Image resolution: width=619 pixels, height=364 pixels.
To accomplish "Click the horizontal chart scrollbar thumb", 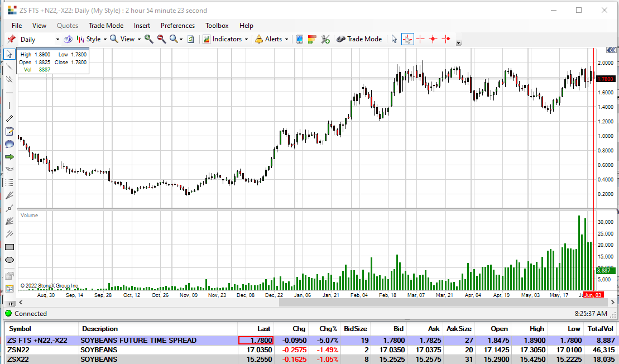I will click(x=435, y=303).
